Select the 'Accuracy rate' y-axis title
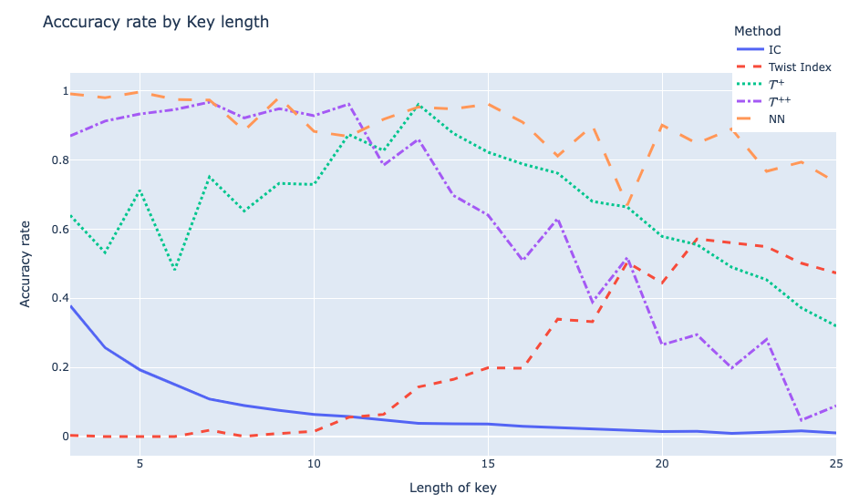Viewport: 859px width, 504px height. coord(26,263)
